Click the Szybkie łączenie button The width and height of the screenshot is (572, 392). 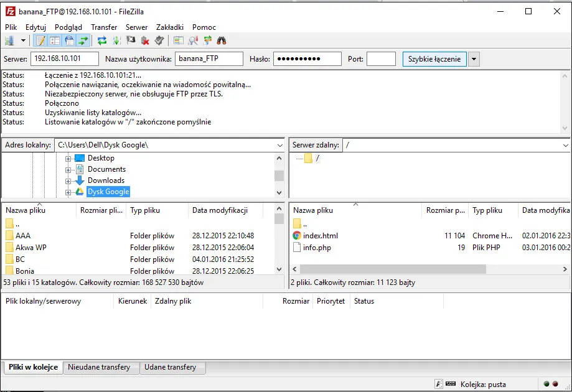point(434,59)
